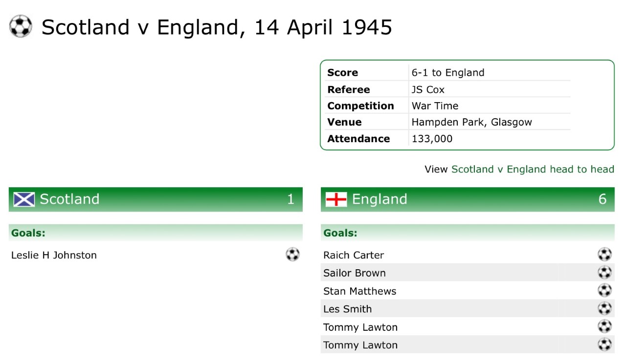Click goal ball icon next to Raich Carter
Screen dimensions: 626x364
pos(604,255)
